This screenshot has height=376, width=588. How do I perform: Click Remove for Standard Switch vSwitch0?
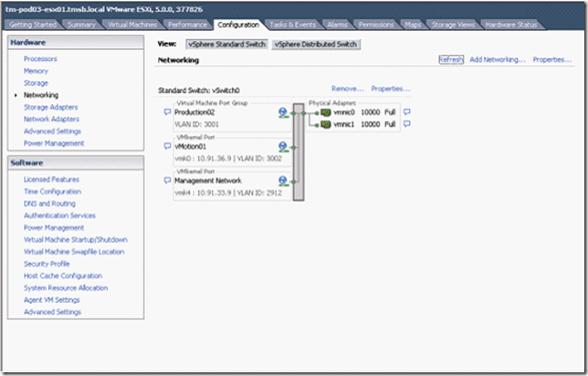(348, 89)
